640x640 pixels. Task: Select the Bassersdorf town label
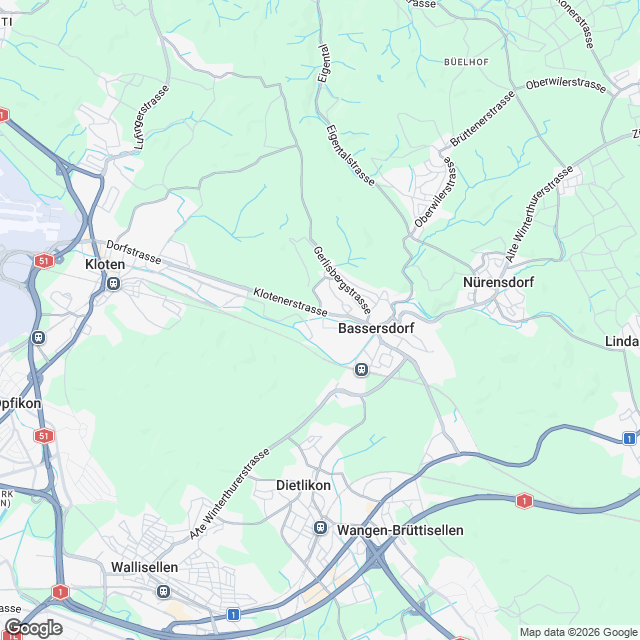376,328
